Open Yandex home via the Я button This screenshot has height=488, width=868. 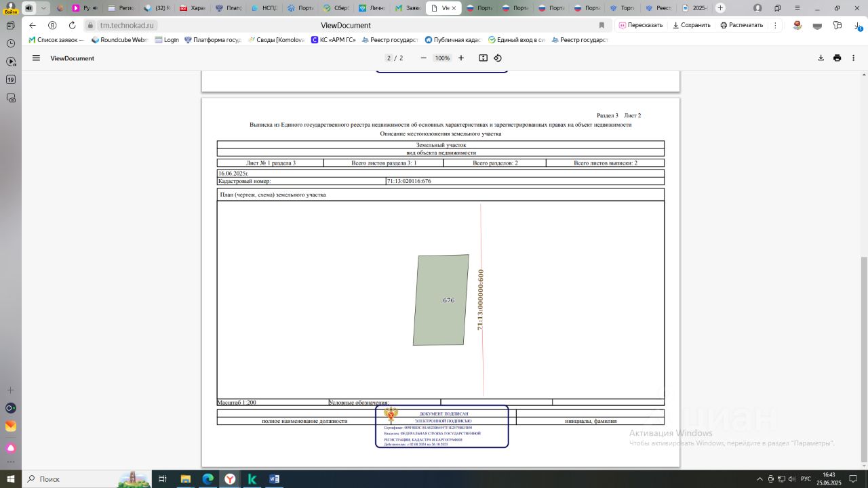point(52,25)
